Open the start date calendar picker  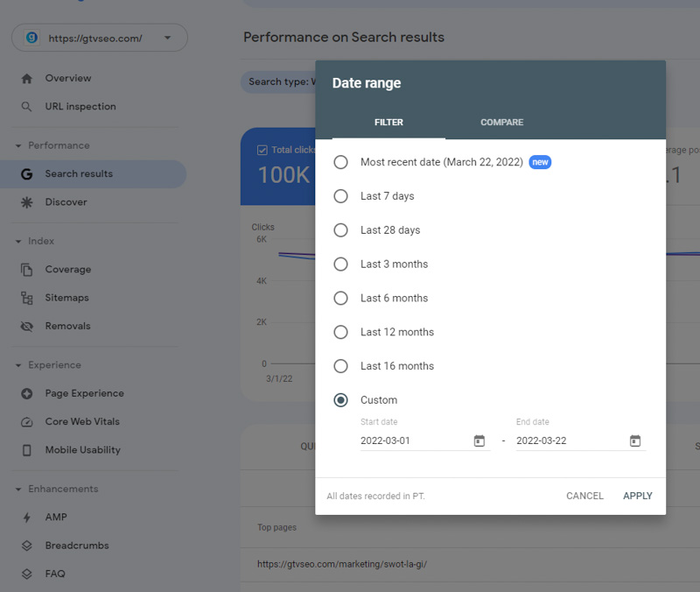[x=479, y=440]
